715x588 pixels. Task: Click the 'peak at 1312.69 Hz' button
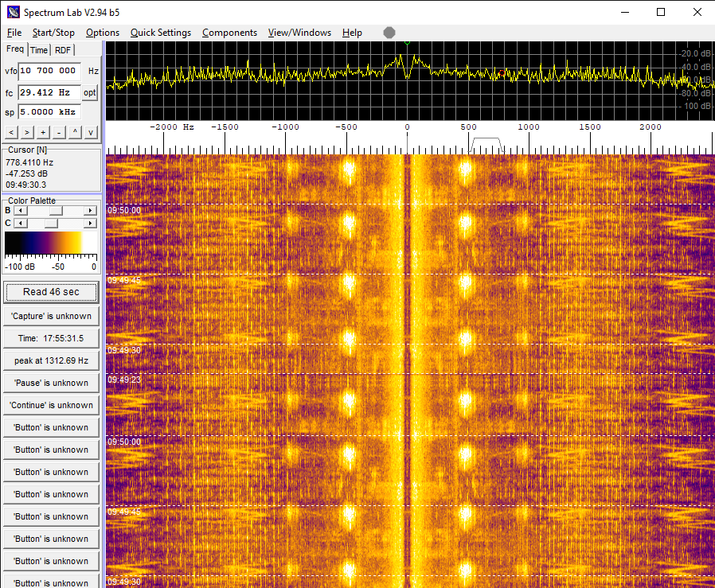click(51, 360)
